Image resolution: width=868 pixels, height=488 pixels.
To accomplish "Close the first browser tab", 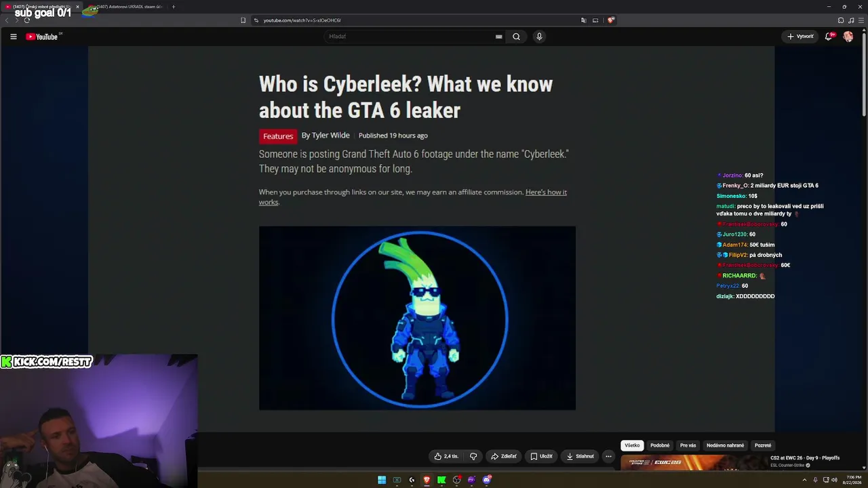I will [x=77, y=7].
